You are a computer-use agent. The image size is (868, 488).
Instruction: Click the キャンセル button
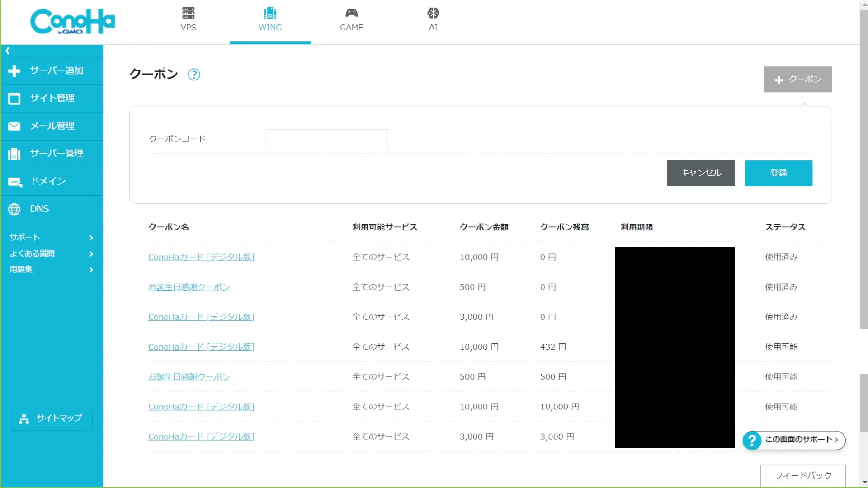coord(701,173)
